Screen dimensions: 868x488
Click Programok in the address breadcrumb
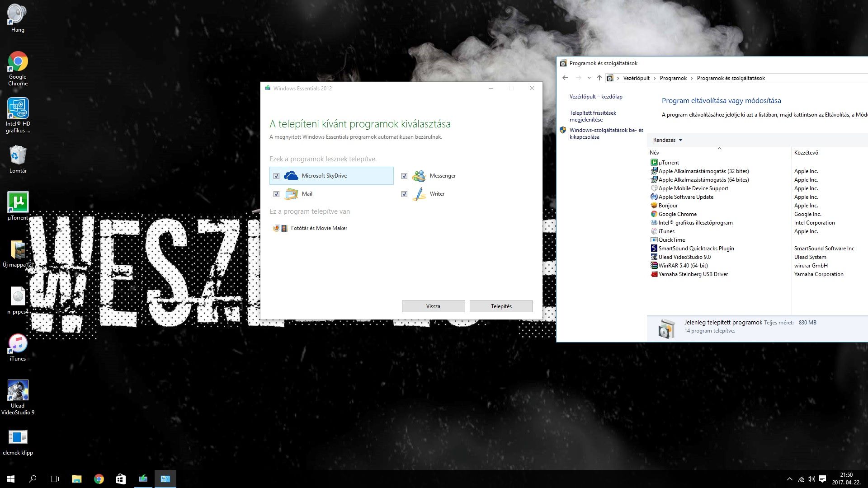(x=673, y=78)
